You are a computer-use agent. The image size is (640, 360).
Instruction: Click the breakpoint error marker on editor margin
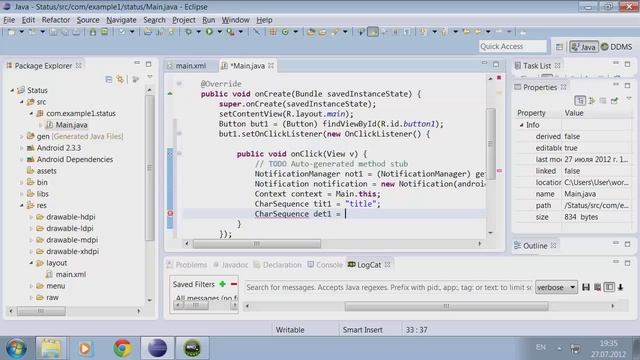coord(170,213)
